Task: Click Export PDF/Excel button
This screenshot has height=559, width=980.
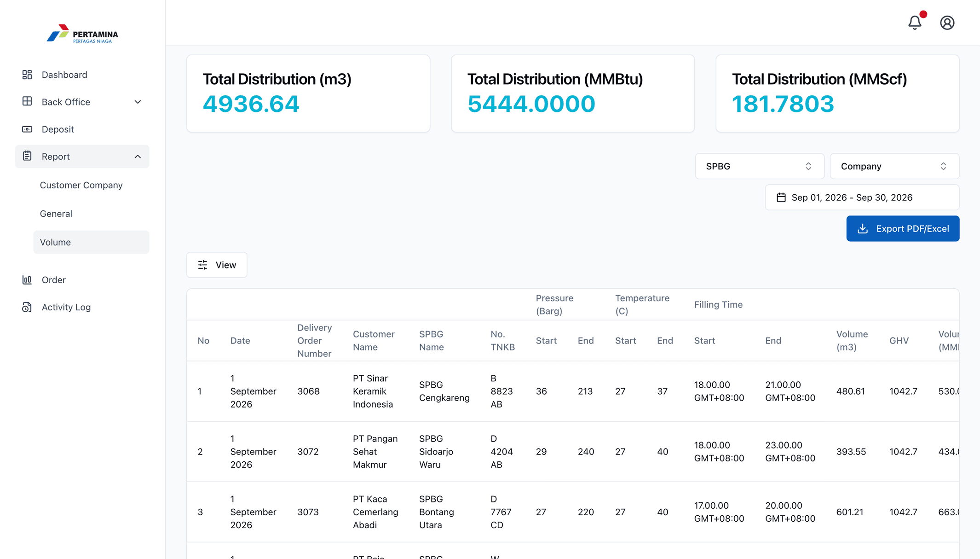Action: click(x=903, y=228)
